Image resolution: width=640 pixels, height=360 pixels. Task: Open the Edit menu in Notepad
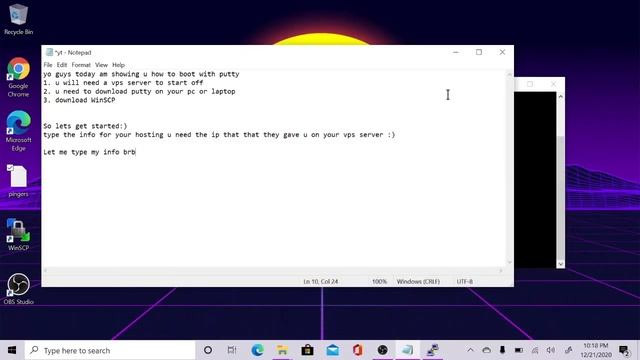62,65
